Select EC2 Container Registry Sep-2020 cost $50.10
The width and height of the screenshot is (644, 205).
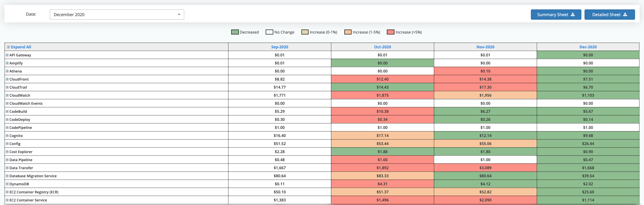pyautogui.click(x=280, y=192)
